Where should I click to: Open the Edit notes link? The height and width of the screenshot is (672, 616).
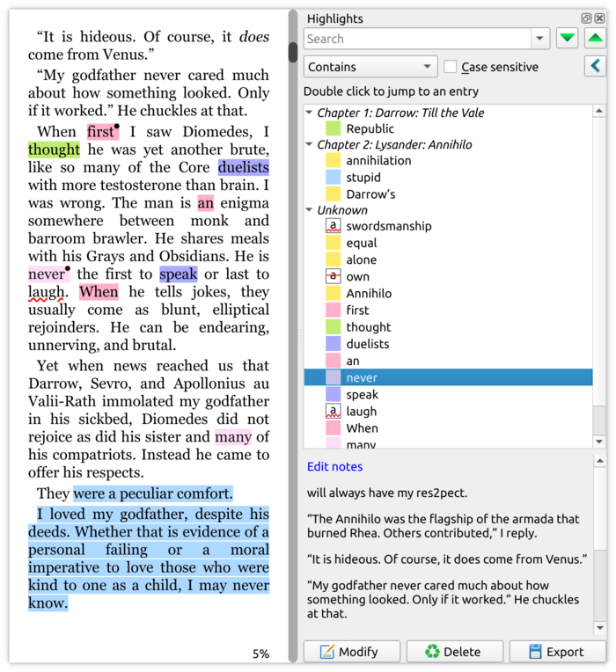(x=334, y=467)
